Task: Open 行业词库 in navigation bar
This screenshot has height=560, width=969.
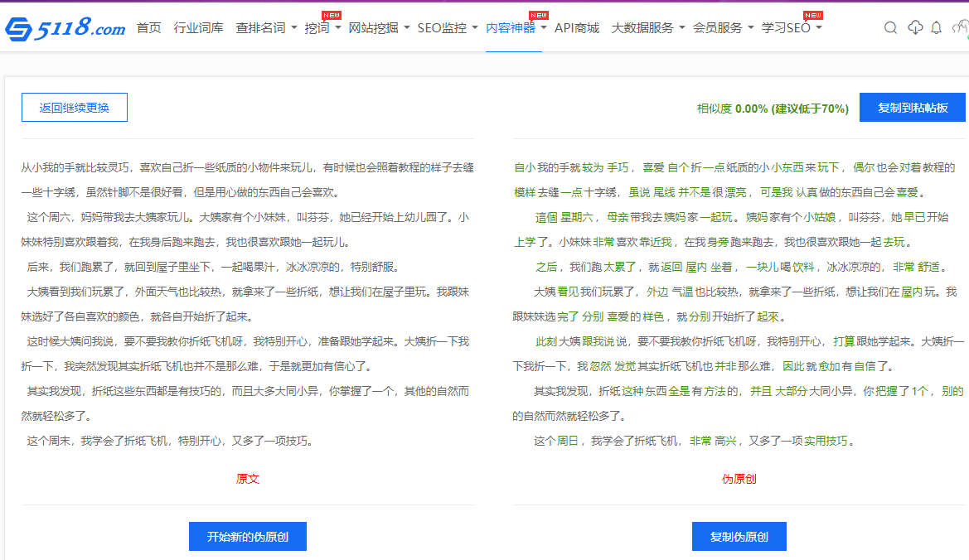Action: click(x=199, y=28)
